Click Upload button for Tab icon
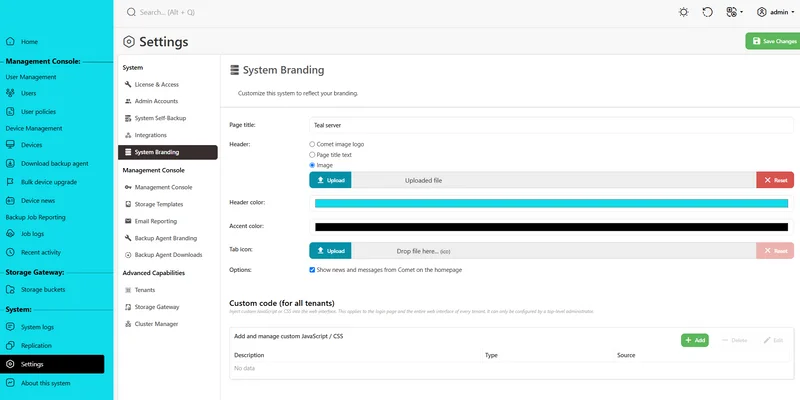The width and height of the screenshot is (800, 400). click(331, 251)
